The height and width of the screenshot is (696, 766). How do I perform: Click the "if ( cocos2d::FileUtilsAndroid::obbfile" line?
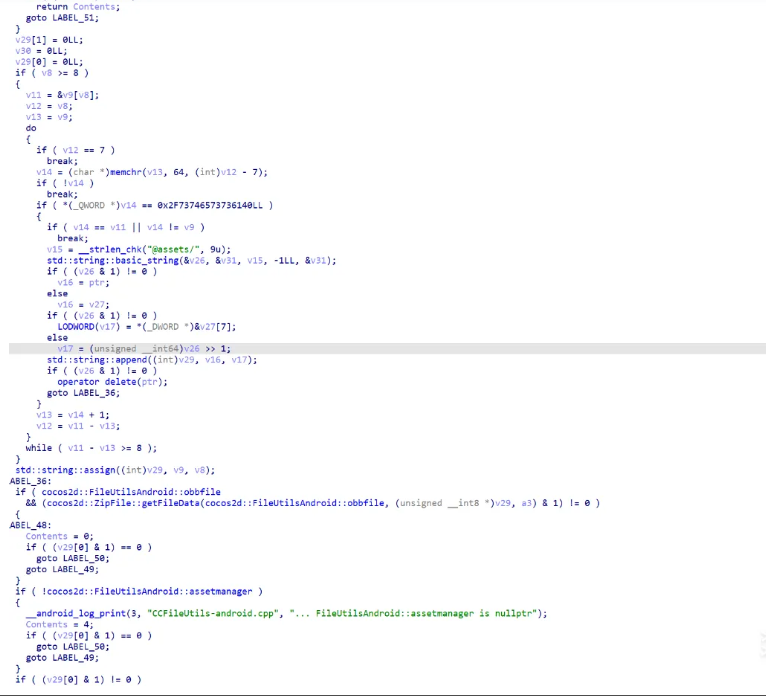pos(118,492)
